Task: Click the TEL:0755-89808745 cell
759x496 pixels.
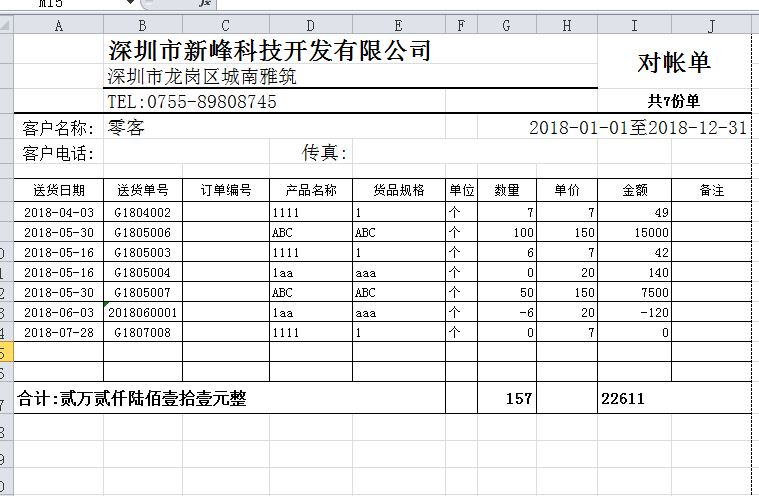Action: (192, 102)
